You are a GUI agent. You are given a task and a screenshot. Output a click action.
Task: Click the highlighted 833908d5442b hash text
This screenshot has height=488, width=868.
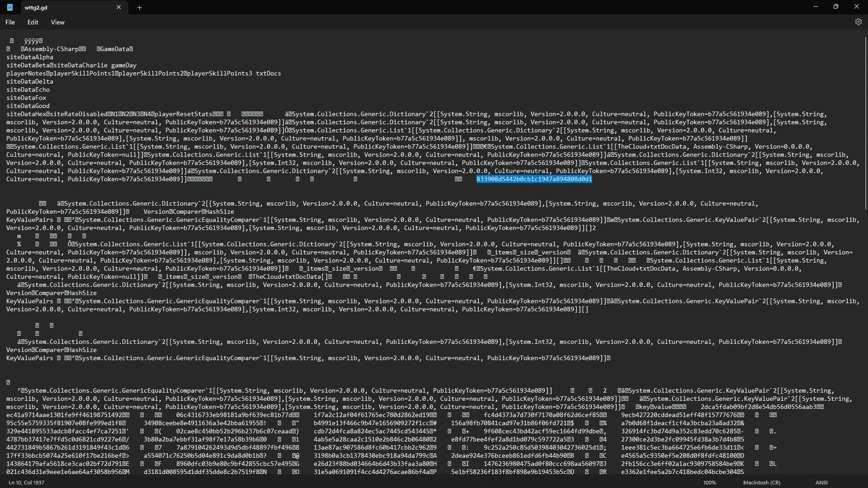click(x=534, y=179)
